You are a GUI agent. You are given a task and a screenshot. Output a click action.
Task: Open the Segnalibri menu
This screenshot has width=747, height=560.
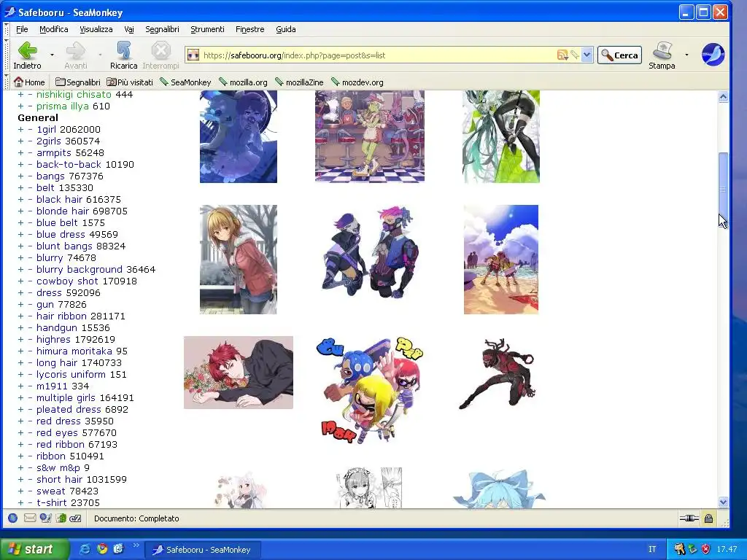click(162, 29)
